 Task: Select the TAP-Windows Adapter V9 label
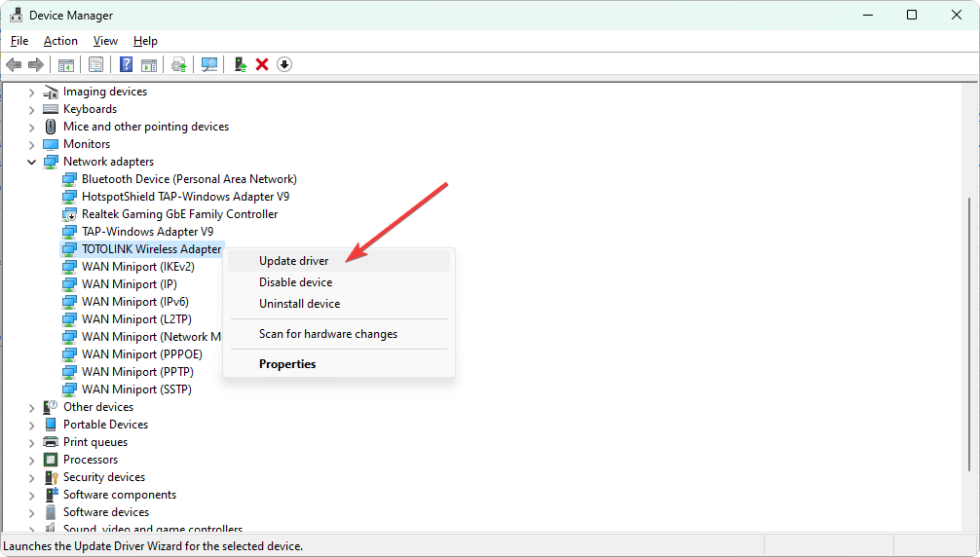click(x=147, y=232)
